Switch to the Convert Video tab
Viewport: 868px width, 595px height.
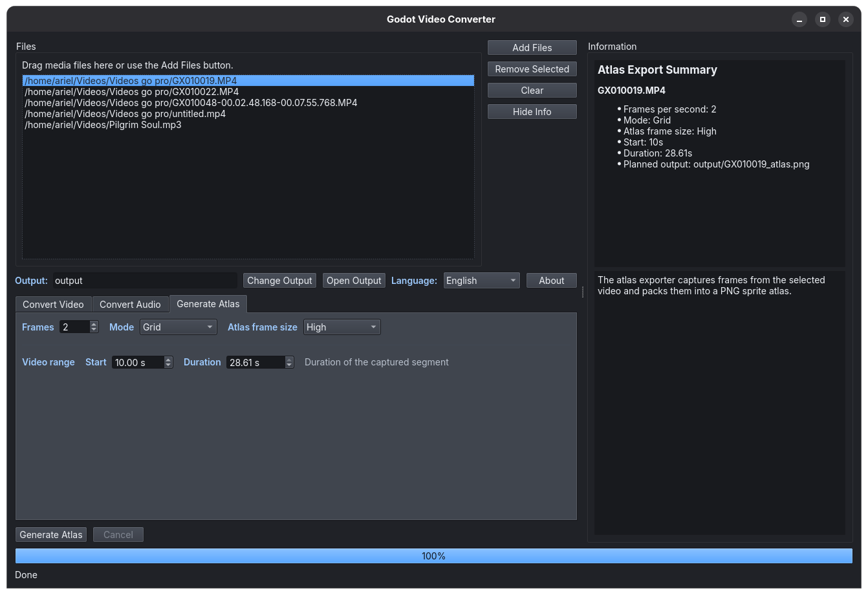pyautogui.click(x=53, y=305)
